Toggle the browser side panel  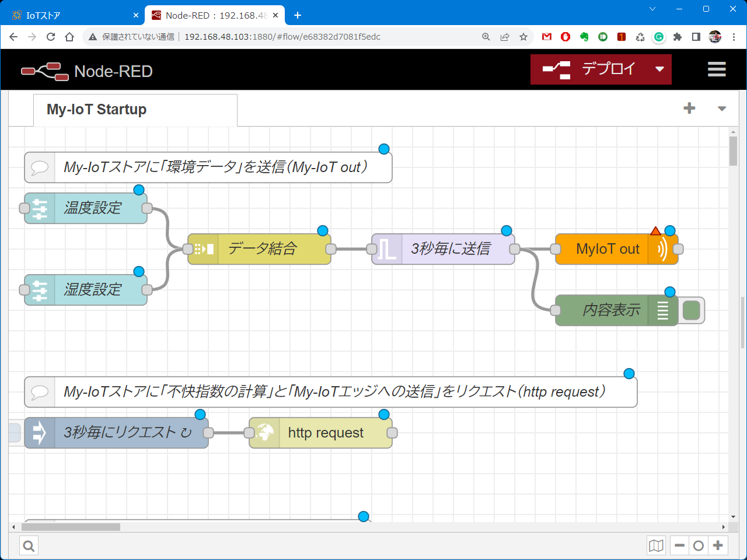(x=696, y=37)
